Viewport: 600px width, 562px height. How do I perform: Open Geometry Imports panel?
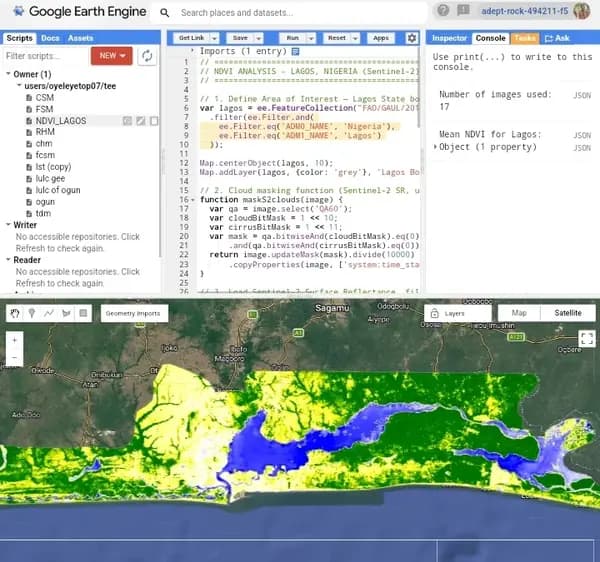pyautogui.click(x=134, y=313)
